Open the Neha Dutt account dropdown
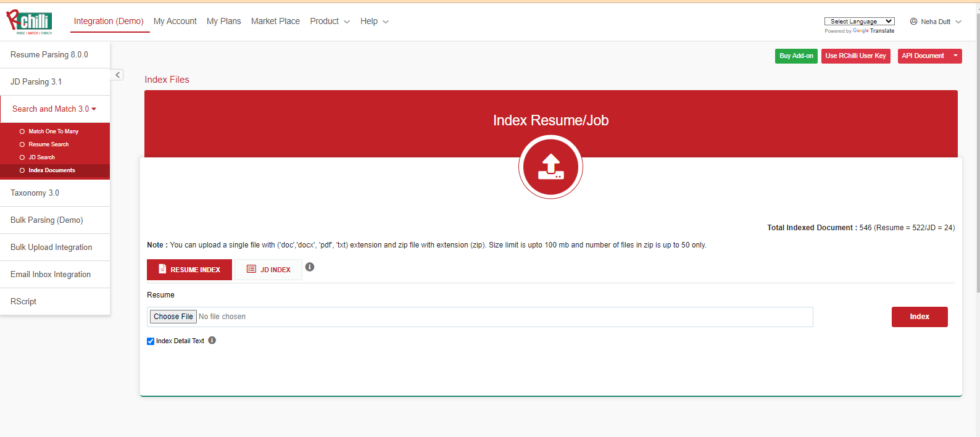This screenshot has width=980, height=437. (x=936, y=22)
